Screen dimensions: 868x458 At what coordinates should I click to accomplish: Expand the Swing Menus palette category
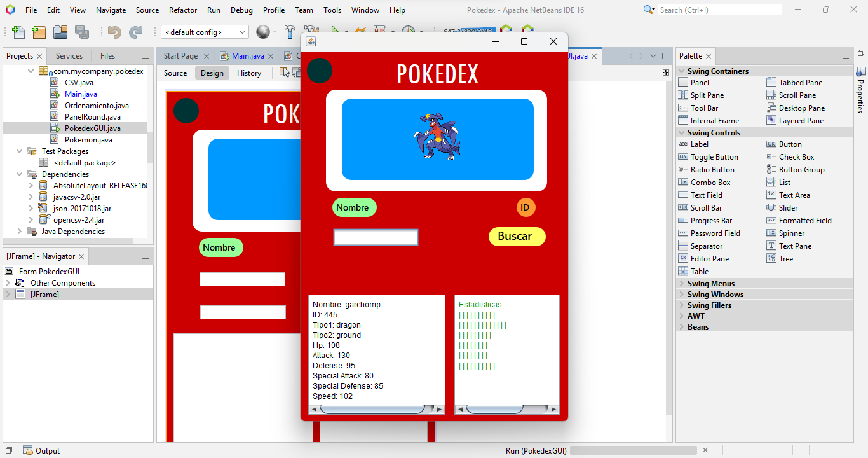tap(682, 284)
